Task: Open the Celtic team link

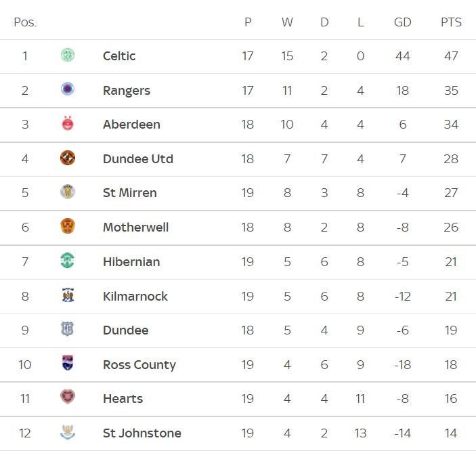Action: [x=119, y=56]
